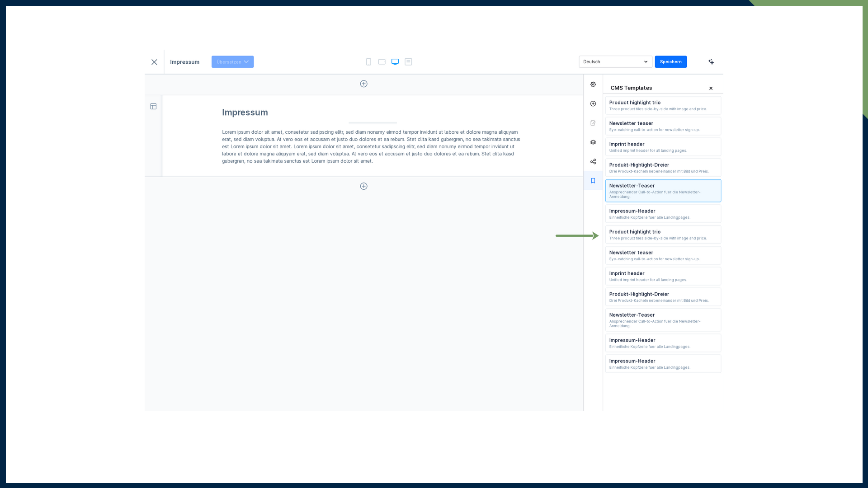Image resolution: width=868 pixels, height=488 pixels.
Task: Click the Impressum page title in header
Action: point(184,62)
